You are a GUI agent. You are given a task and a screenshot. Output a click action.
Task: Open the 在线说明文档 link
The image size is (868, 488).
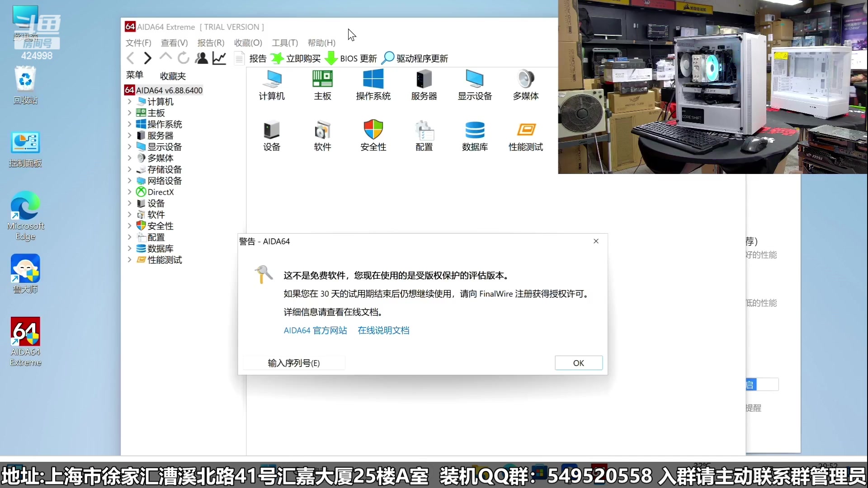[383, 330]
